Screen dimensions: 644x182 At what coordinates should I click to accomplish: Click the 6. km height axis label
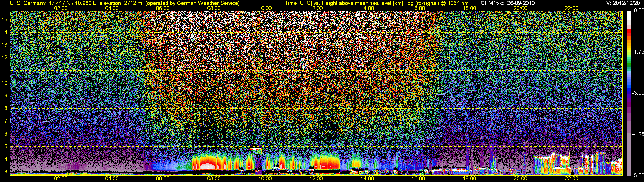6,134
